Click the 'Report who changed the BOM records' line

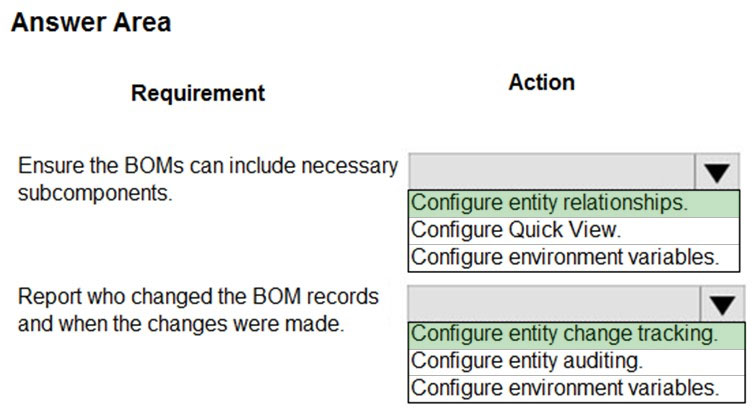198,297
